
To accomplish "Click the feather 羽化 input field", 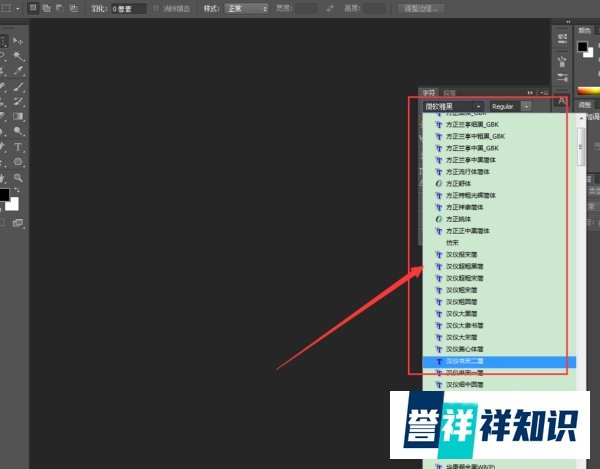I will pos(129,8).
